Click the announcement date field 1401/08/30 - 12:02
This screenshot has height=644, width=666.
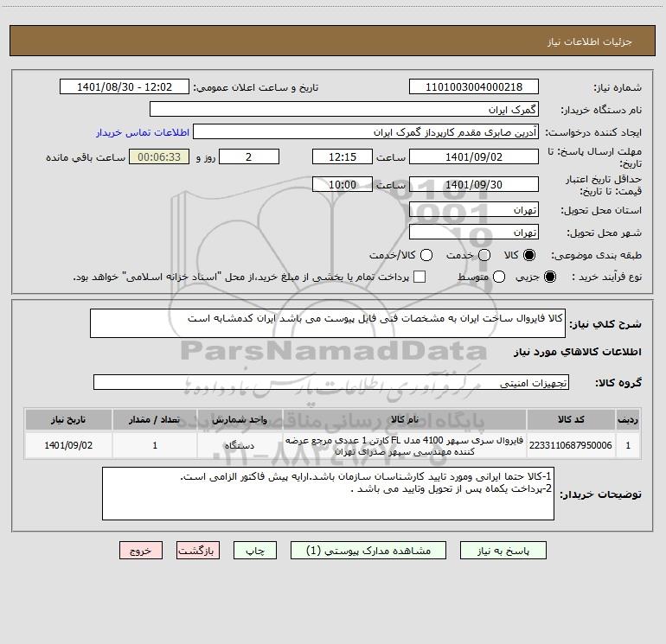click(x=125, y=87)
